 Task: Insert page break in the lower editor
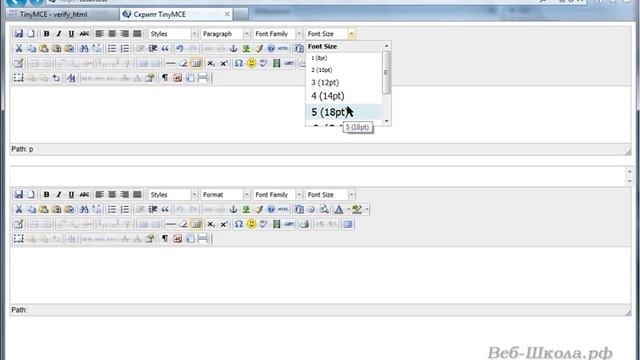202,239
